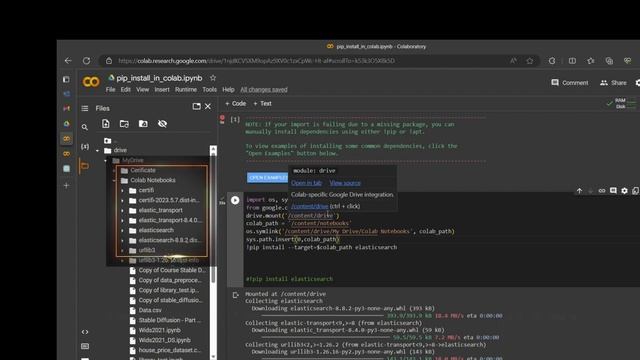Bookmark page with address bar star
The width and height of the screenshot is (640, 360).
pos(530,61)
